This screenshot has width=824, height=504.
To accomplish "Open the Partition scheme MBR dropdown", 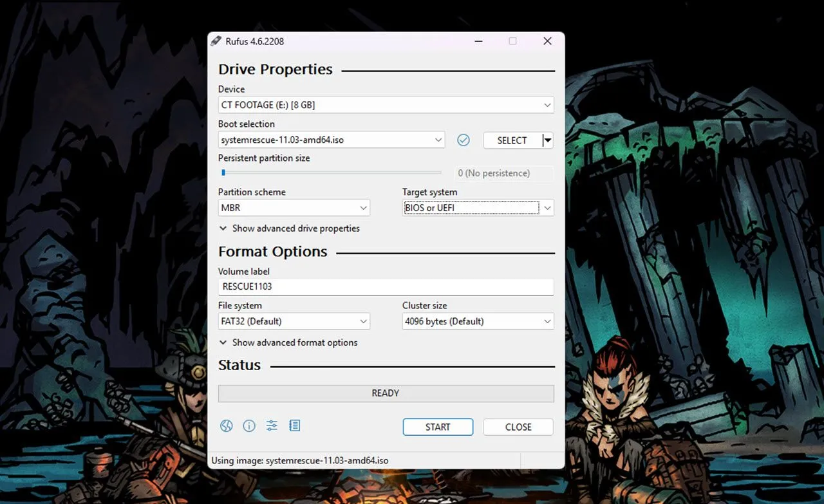I will tap(294, 208).
